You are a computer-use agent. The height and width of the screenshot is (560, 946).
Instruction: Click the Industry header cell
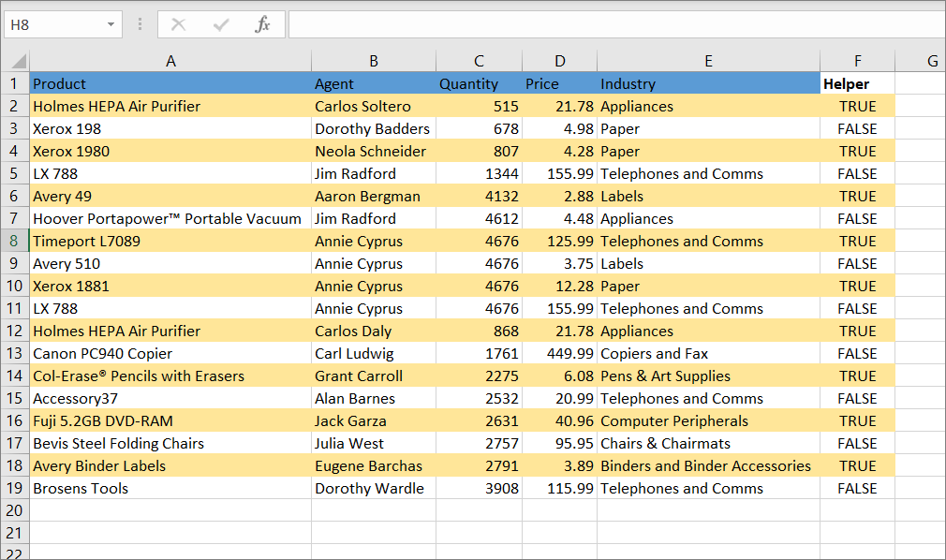708,83
